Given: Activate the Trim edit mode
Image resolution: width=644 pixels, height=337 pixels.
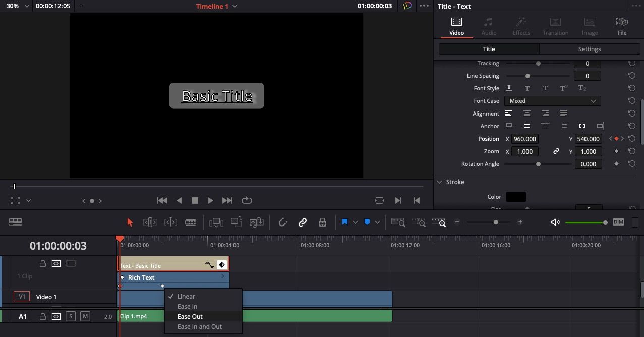Looking at the screenshot, I should [x=149, y=222].
